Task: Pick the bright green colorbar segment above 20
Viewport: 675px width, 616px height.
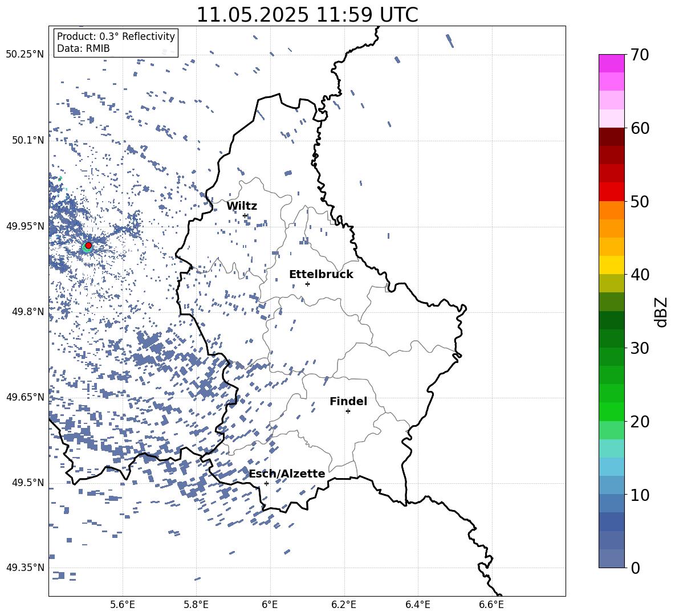Action: click(x=612, y=411)
